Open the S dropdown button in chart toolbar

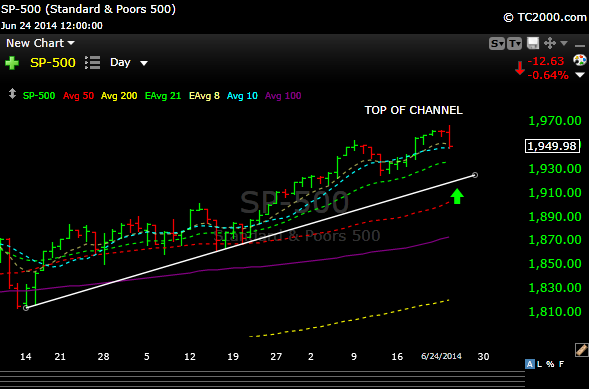[x=497, y=44]
